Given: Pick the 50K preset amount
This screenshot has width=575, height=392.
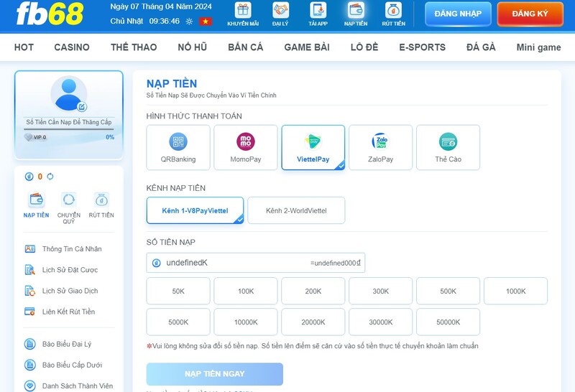Looking at the screenshot, I should (178, 291).
